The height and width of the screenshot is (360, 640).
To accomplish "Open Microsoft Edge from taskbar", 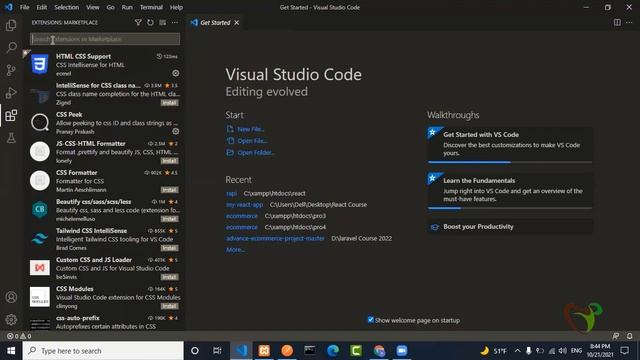I will pos(333,351).
